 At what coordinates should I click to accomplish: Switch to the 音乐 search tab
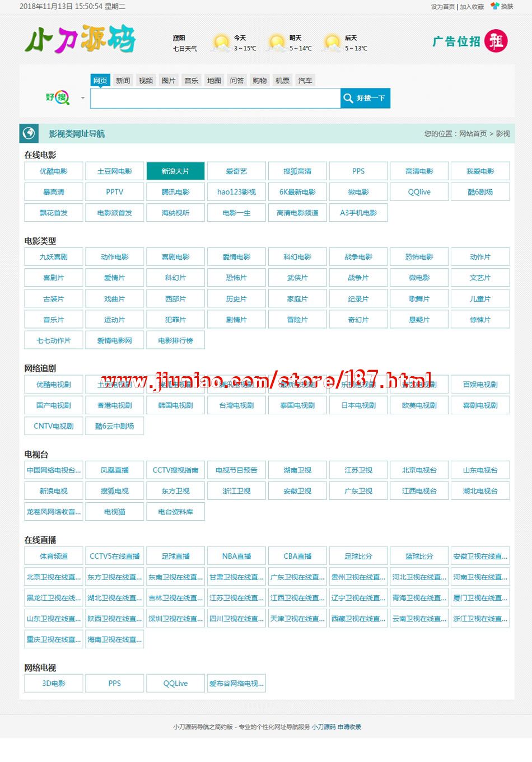(192, 81)
